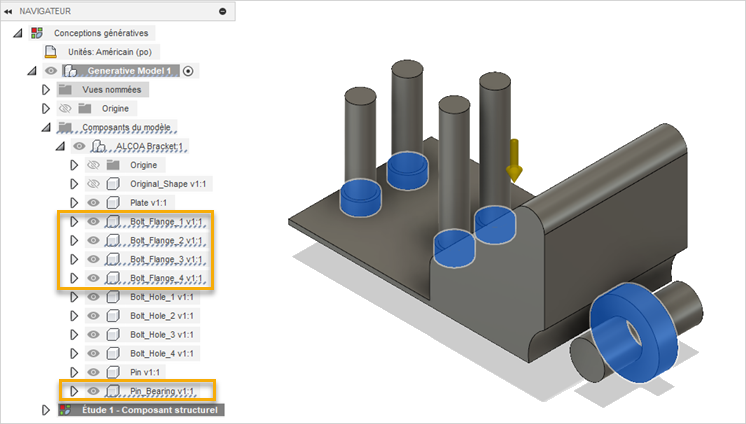The height and width of the screenshot is (424, 746).
Task: Click the Navigateur panel options dot button
Action: 223,11
